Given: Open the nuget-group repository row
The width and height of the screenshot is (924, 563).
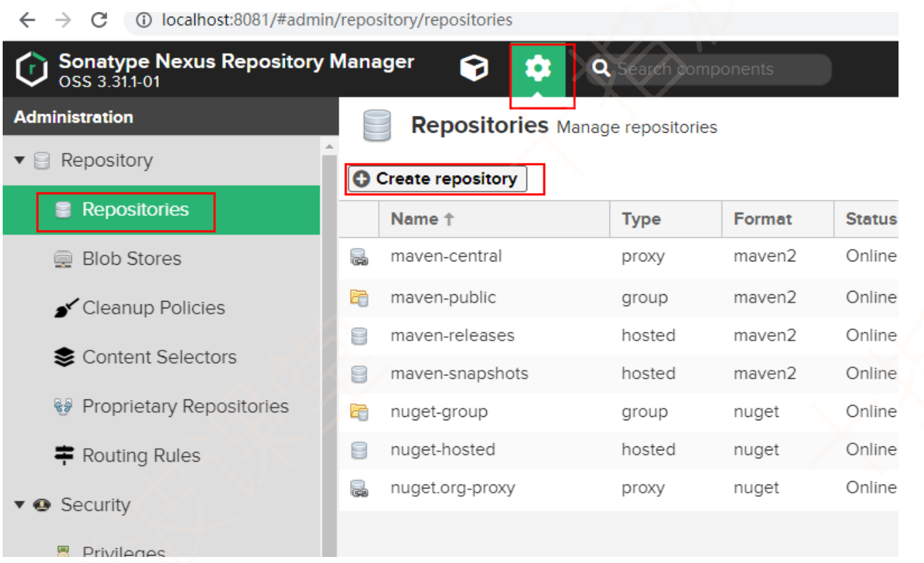Looking at the screenshot, I should click(618, 412).
